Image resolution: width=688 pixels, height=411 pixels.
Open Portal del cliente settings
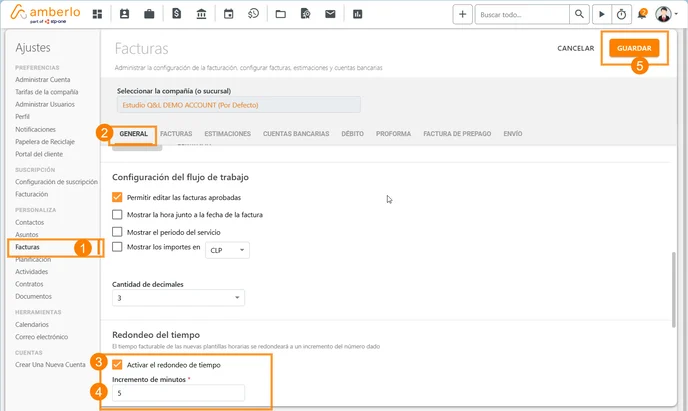(39, 154)
